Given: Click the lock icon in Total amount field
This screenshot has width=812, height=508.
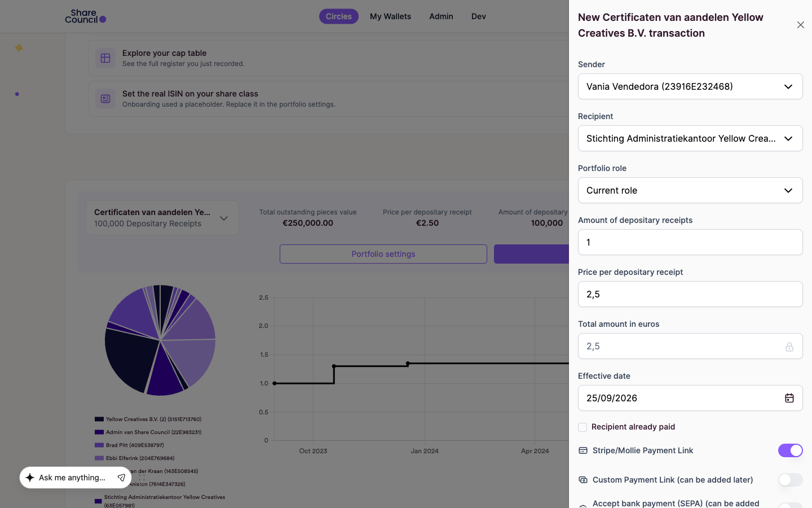Looking at the screenshot, I should click(x=789, y=347).
